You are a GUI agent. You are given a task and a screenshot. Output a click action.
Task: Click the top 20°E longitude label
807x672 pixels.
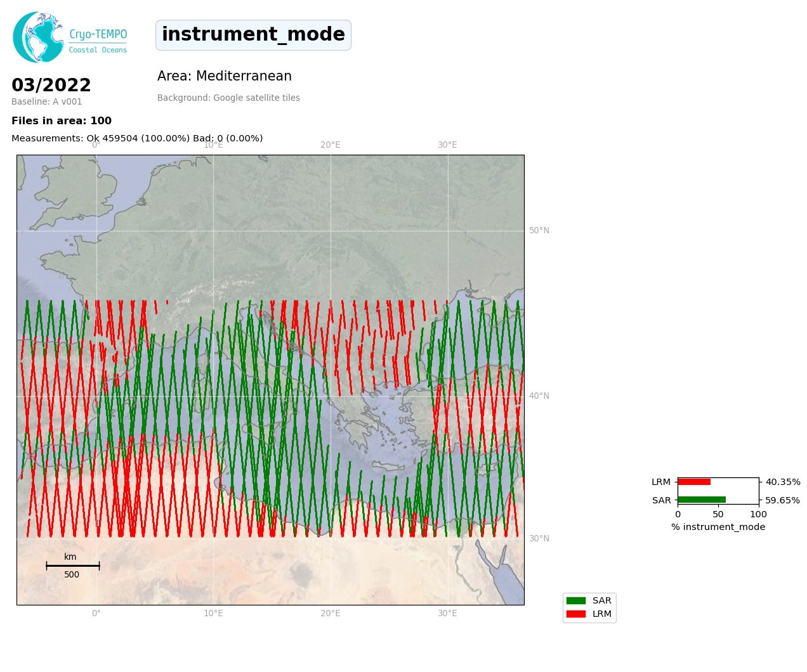click(331, 145)
